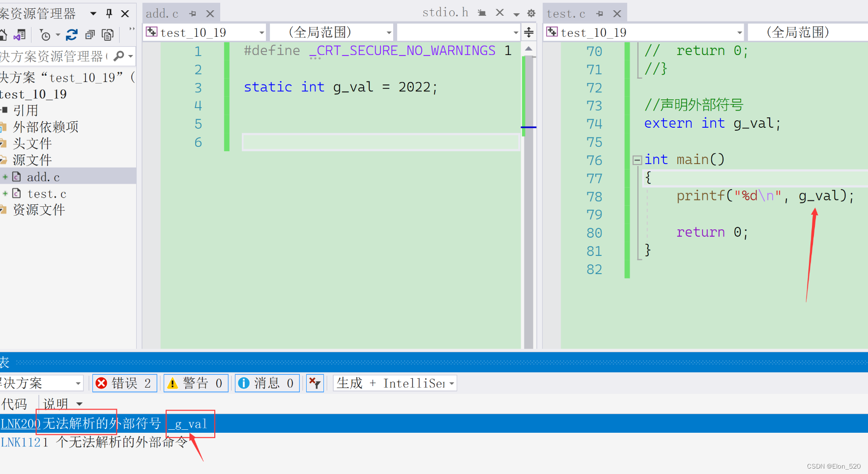Open dropdown arrow beside pending changes filter

pos(58,35)
